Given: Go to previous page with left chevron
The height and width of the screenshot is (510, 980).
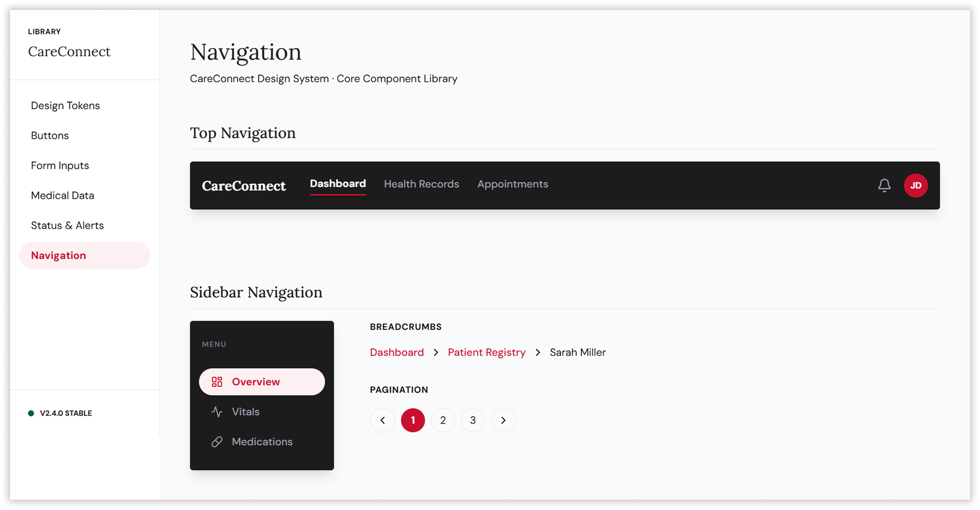Looking at the screenshot, I should 382,420.
